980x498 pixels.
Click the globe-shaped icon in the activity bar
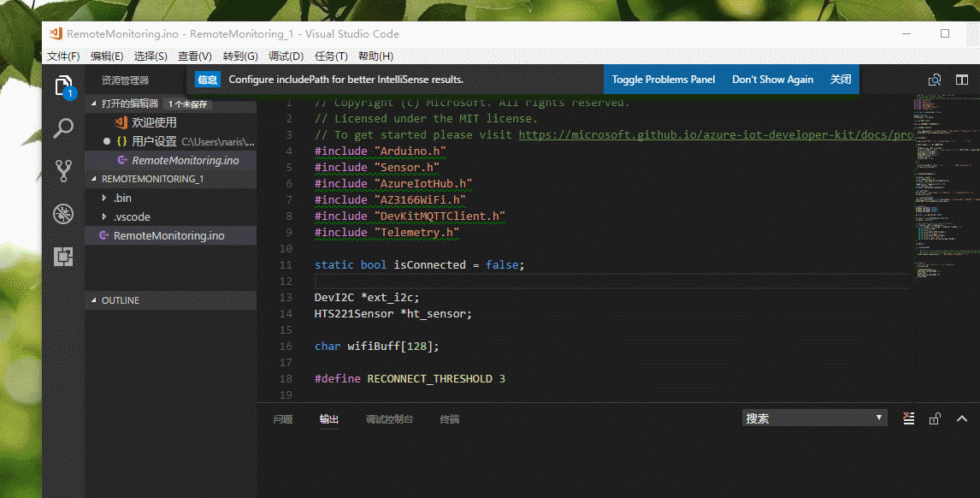pos(62,213)
